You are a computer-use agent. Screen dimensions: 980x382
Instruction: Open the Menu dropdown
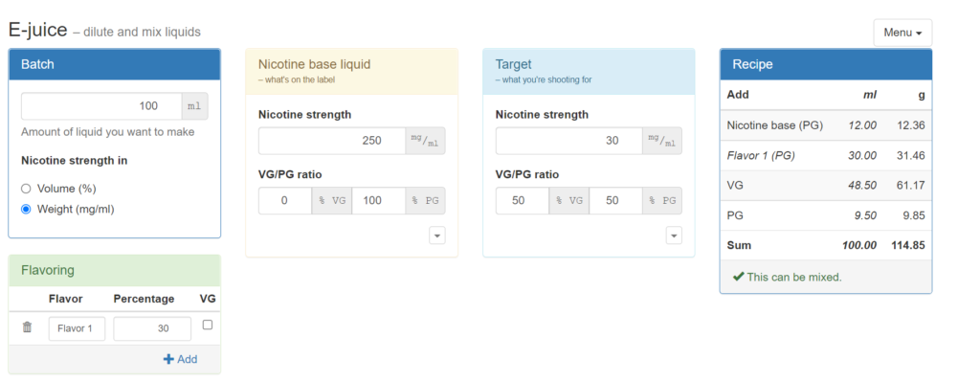coord(902,33)
